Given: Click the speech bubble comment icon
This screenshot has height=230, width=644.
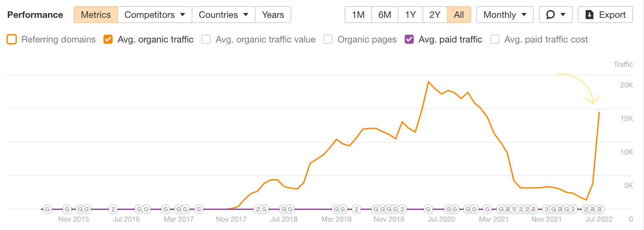Looking at the screenshot, I should pos(551,15).
